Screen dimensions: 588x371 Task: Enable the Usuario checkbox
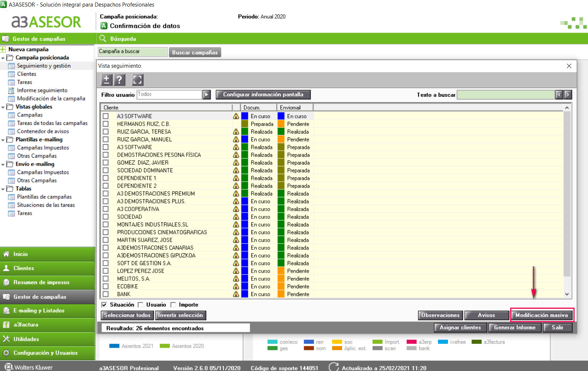[x=140, y=305]
